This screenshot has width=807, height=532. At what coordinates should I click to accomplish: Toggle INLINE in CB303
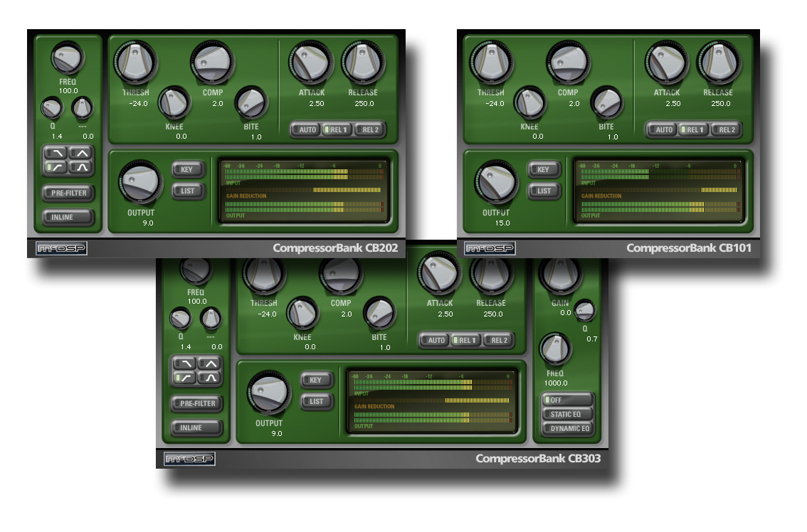pyautogui.click(x=197, y=427)
